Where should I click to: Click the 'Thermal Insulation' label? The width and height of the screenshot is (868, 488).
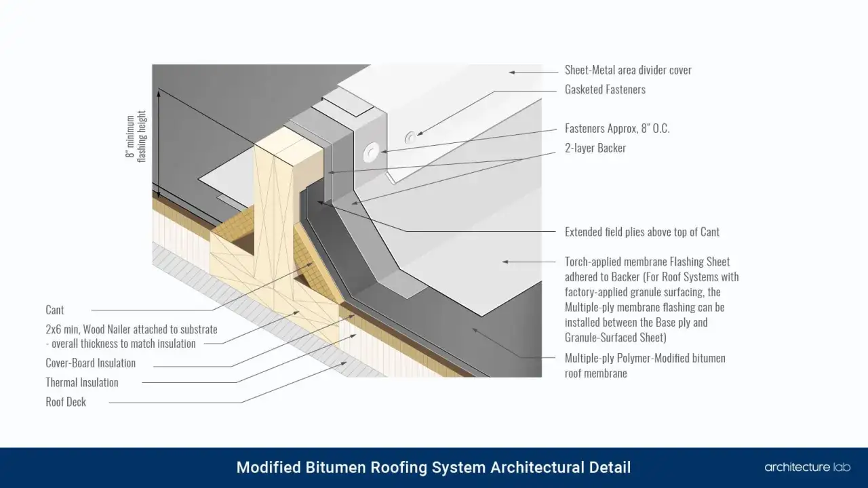click(x=82, y=382)
